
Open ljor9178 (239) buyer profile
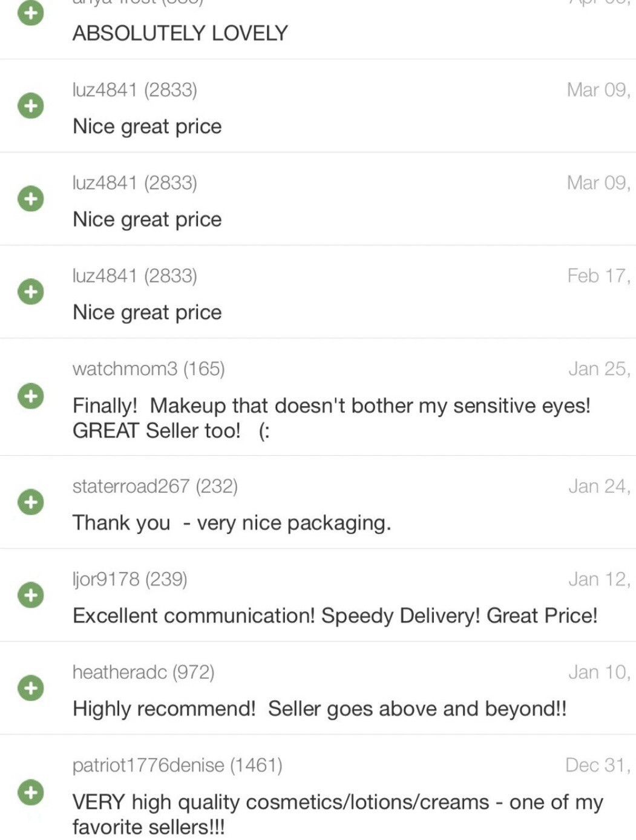click(x=129, y=579)
